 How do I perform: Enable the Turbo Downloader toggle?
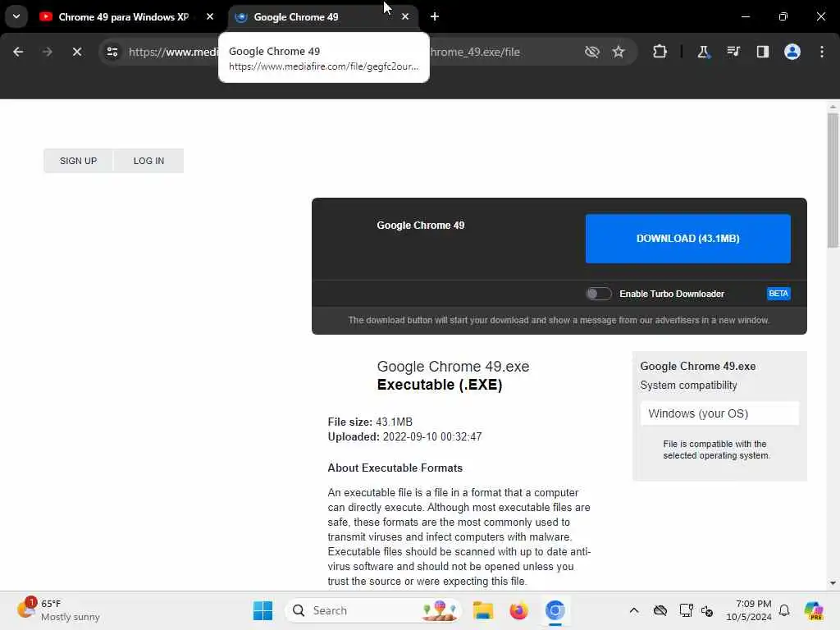[x=598, y=294]
